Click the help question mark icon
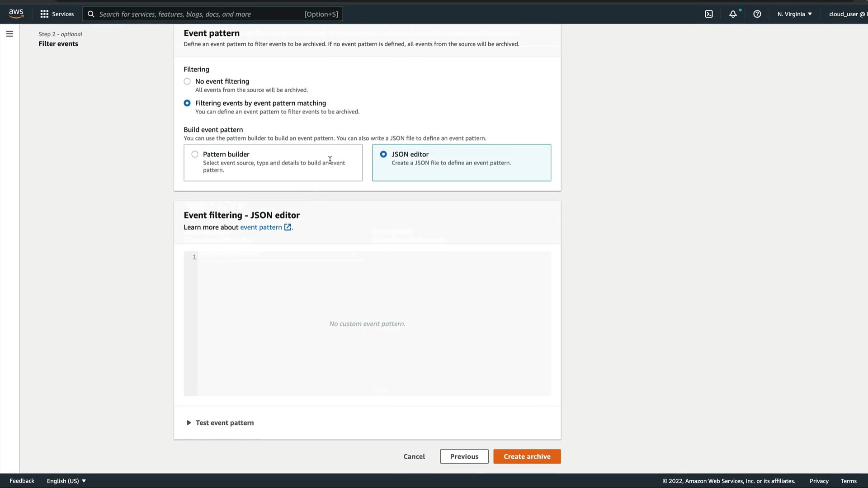 click(757, 14)
